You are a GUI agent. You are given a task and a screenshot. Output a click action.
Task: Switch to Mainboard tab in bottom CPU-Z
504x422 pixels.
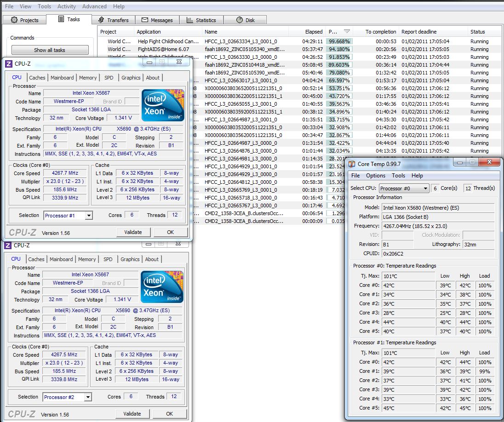click(x=61, y=259)
